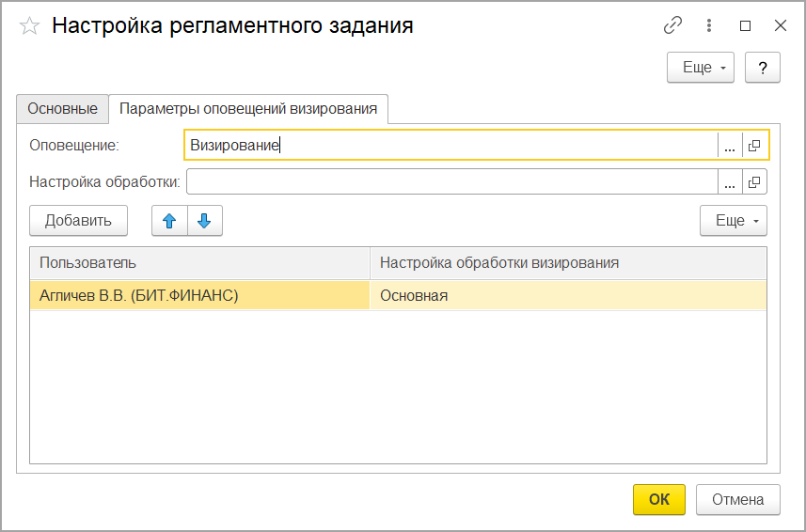Screen dimensions: 806x532
Task: Choose Настройка обработки via ellipsis button
Action: pos(730,181)
